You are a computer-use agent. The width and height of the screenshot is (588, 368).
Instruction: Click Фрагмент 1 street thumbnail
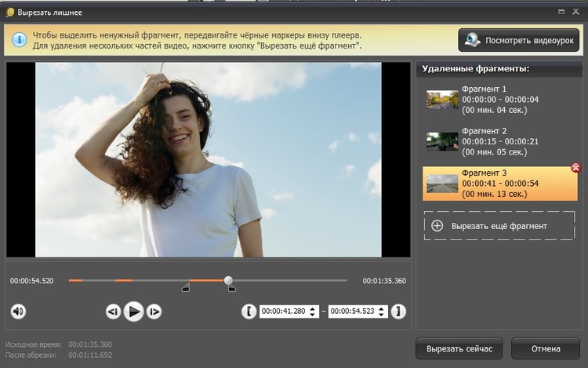(x=442, y=100)
